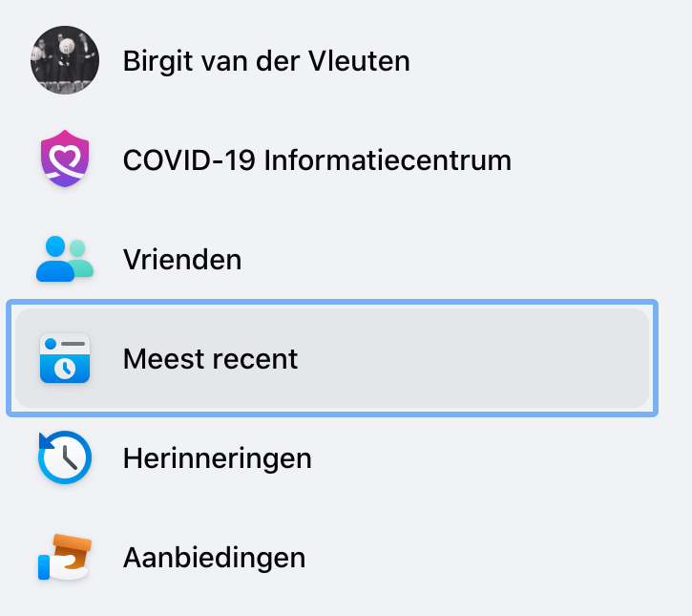
Task: Click blank row area beside Birgit's name
Action: (530, 60)
